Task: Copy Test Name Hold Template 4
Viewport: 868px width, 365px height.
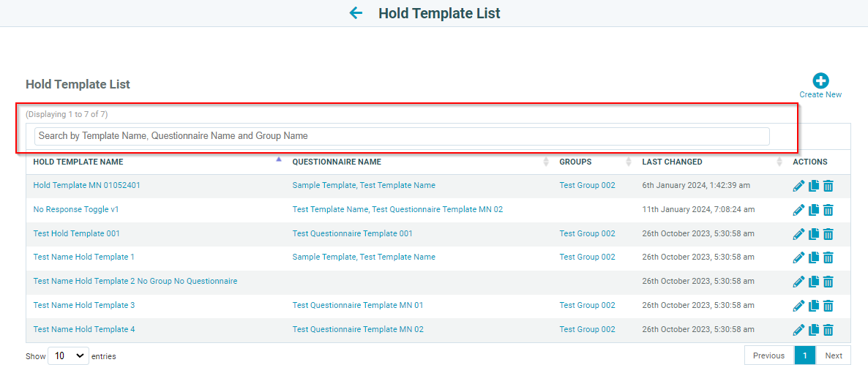Action: pyautogui.click(x=813, y=330)
